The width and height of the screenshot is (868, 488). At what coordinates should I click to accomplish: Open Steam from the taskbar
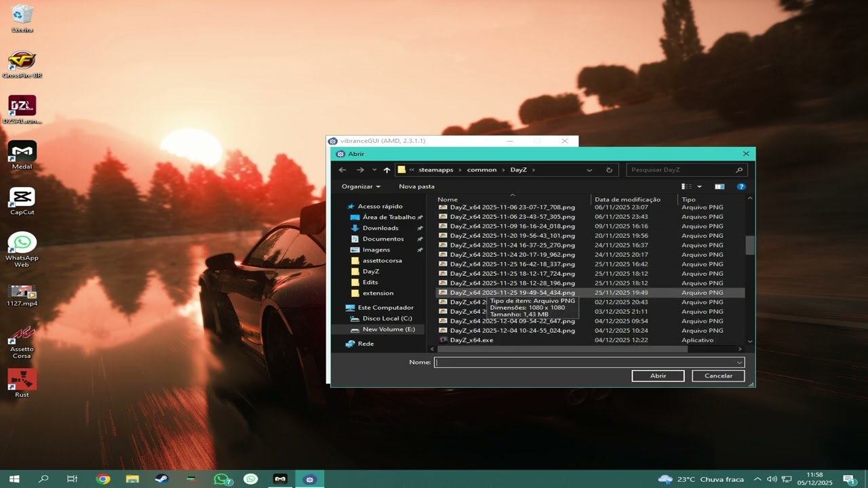[x=161, y=479]
